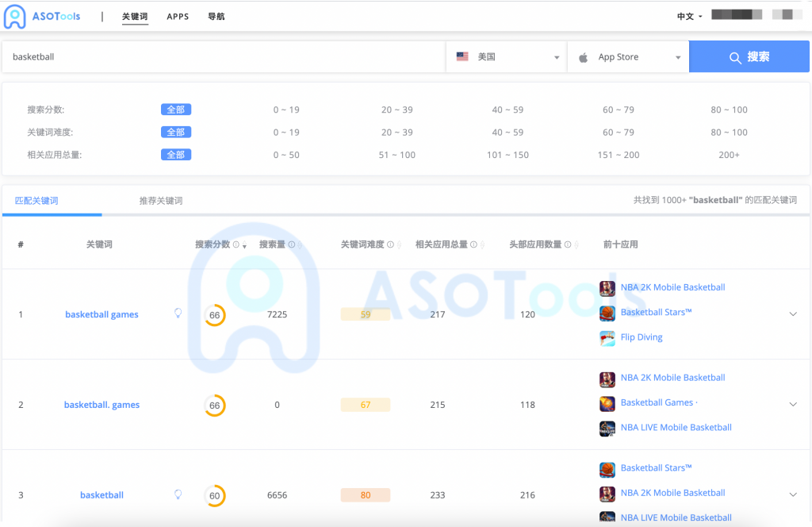
Task: Sort by the 搜索分数 column arrow
Action: tap(244, 245)
